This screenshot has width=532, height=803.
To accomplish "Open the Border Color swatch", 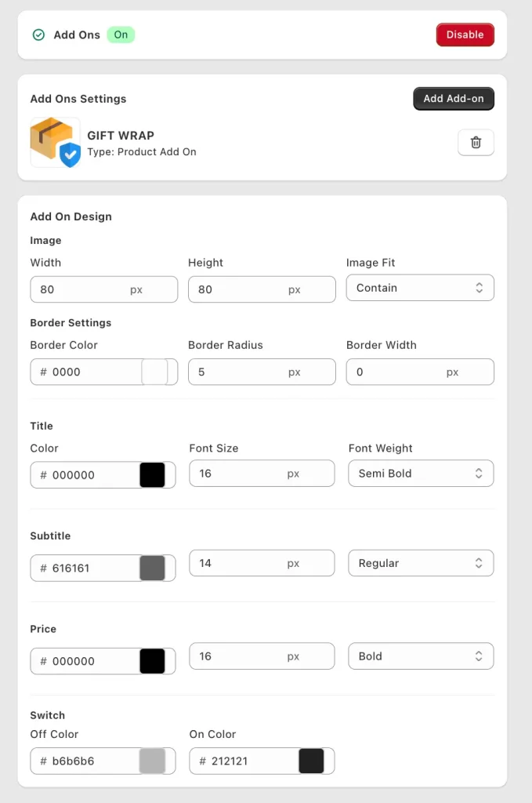I will [x=154, y=372].
